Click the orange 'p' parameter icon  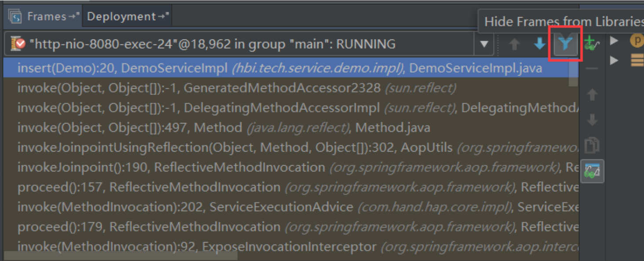(637, 40)
